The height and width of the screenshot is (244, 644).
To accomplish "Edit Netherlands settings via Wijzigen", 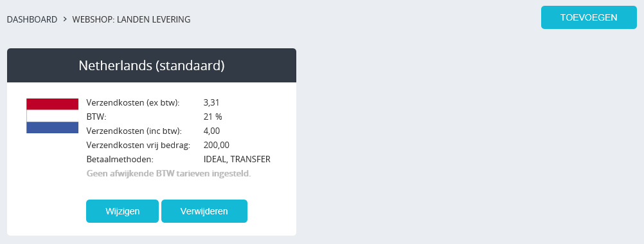I will coord(122,211).
